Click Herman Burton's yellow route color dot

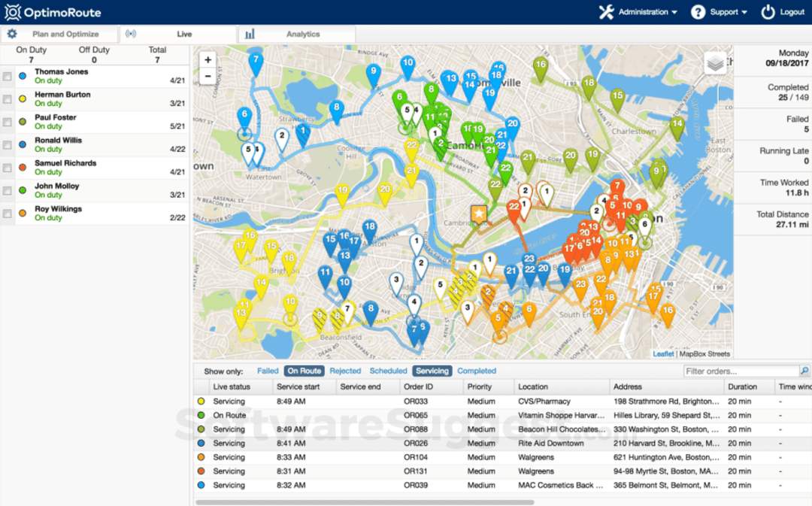pyautogui.click(x=23, y=98)
